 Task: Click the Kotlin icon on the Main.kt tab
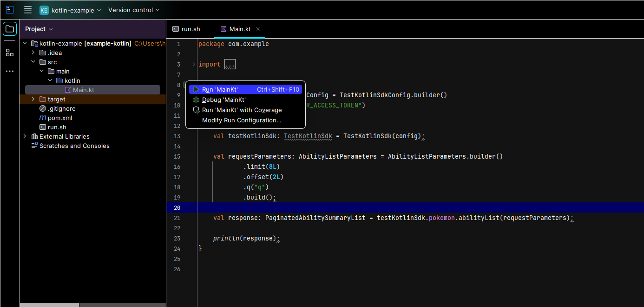pyautogui.click(x=224, y=29)
